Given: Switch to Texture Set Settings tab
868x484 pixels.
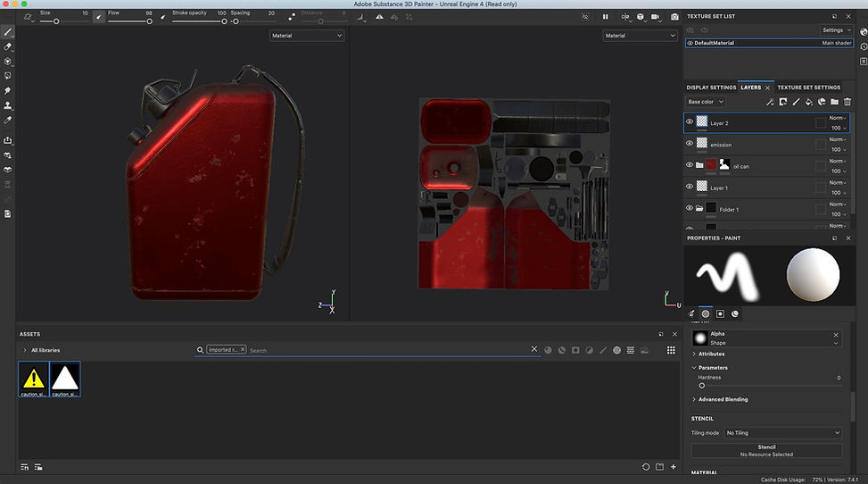Looking at the screenshot, I should pos(809,88).
